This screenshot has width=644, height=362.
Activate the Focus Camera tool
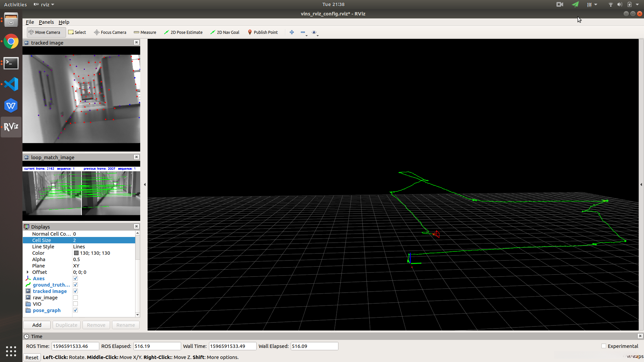click(110, 32)
